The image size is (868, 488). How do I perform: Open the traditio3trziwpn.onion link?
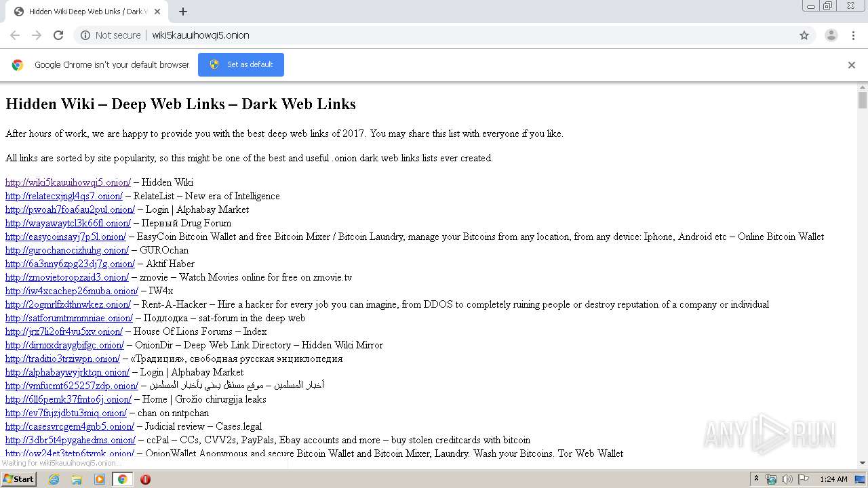click(62, 359)
